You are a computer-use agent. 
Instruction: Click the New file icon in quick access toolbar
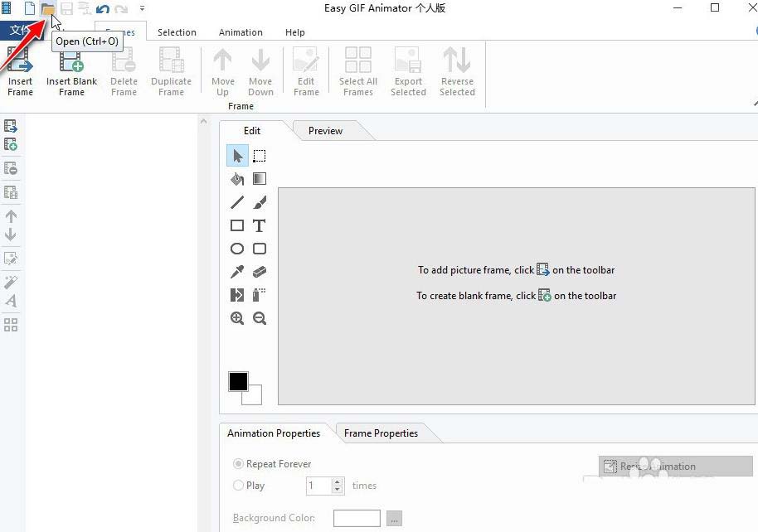[30, 8]
